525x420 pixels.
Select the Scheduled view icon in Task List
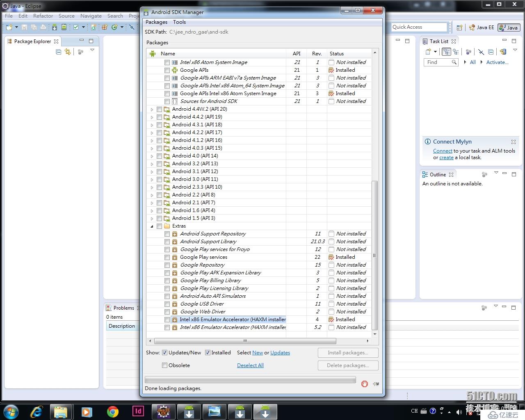(x=456, y=52)
